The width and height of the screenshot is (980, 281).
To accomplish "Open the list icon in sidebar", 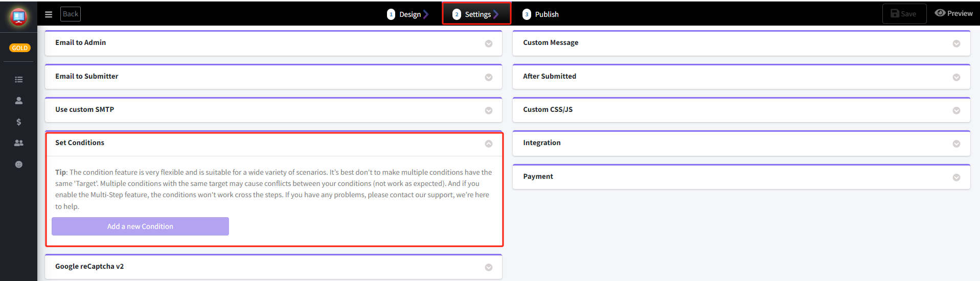I will 19,80.
